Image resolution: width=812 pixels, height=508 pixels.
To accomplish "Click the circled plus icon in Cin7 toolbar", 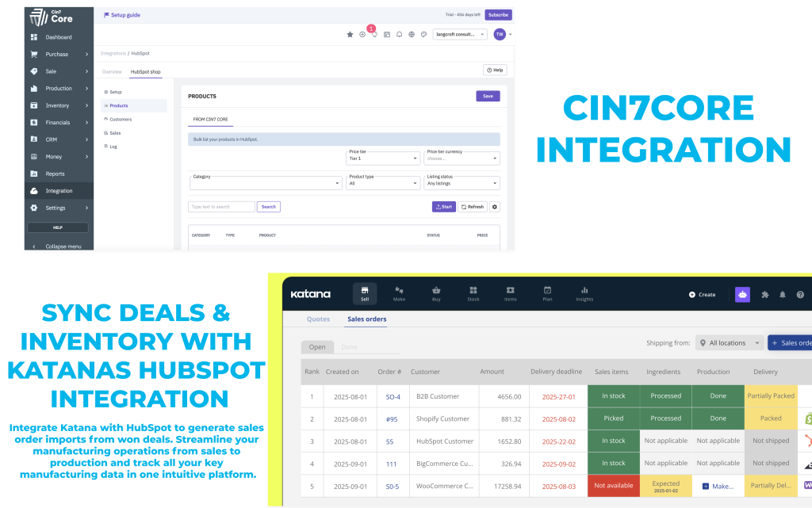I will point(362,35).
